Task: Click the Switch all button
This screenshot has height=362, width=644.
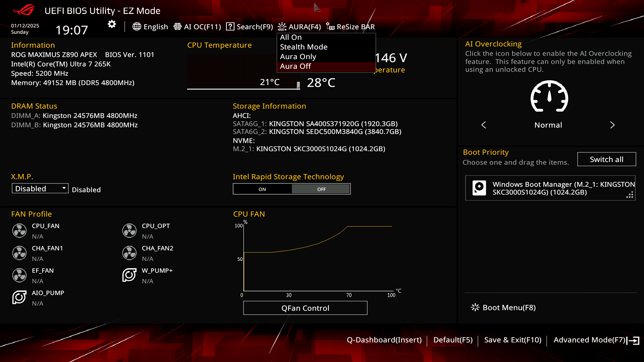Action: pos(606,159)
